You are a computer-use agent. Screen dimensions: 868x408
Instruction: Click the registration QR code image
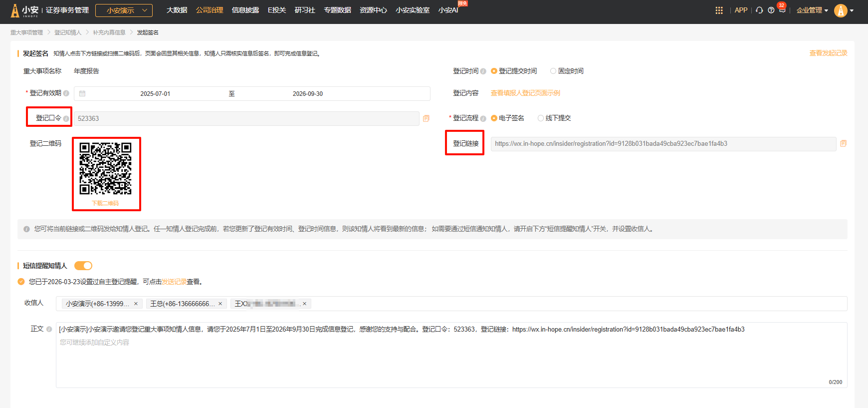point(106,169)
